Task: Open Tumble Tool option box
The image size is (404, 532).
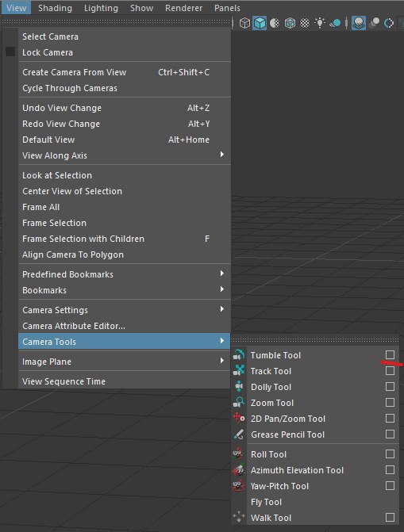Action: pos(390,355)
